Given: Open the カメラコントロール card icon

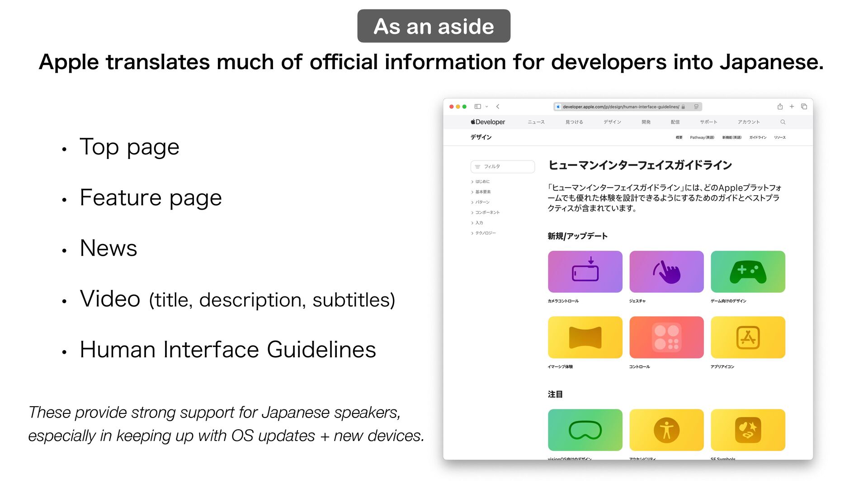Looking at the screenshot, I should click(x=585, y=272).
